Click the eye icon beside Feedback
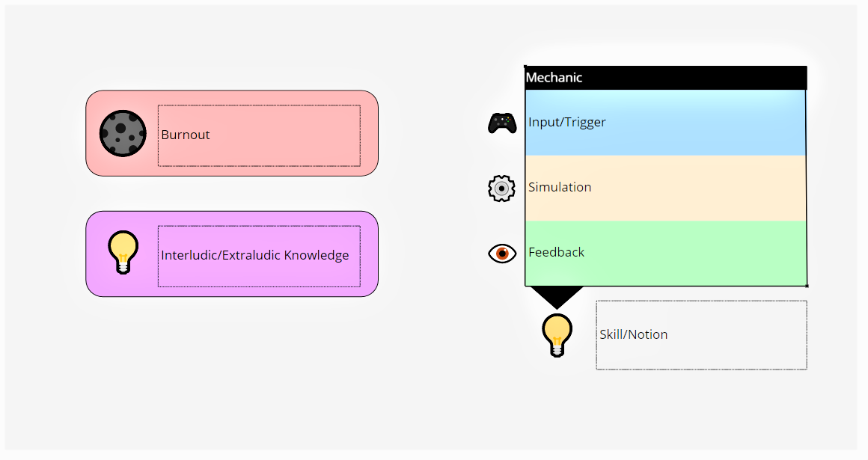Image resolution: width=868 pixels, height=460 pixels. point(502,254)
